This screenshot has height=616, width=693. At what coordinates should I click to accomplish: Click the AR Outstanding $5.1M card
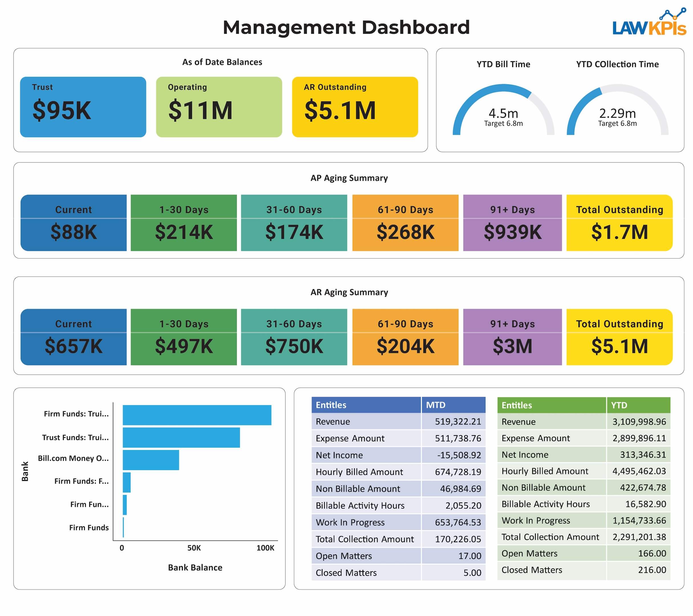[355, 107]
